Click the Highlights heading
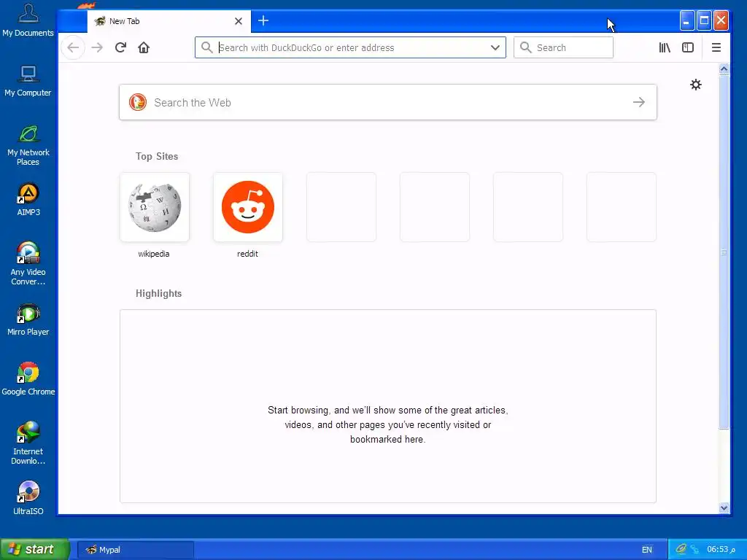 click(x=158, y=293)
